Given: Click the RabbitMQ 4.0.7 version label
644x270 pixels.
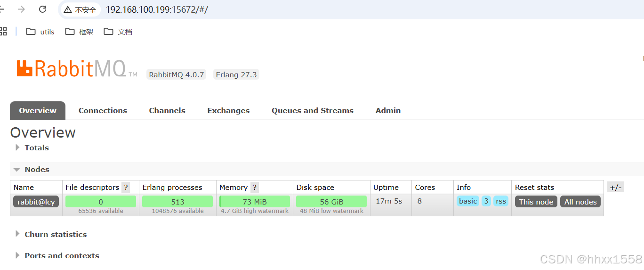Looking at the screenshot, I should point(177,74).
